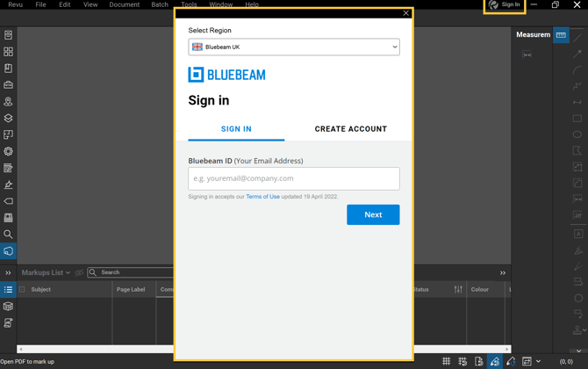Image resolution: width=588 pixels, height=369 pixels.
Task: Click the Bluebeam ID email input field
Action: click(x=294, y=178)
